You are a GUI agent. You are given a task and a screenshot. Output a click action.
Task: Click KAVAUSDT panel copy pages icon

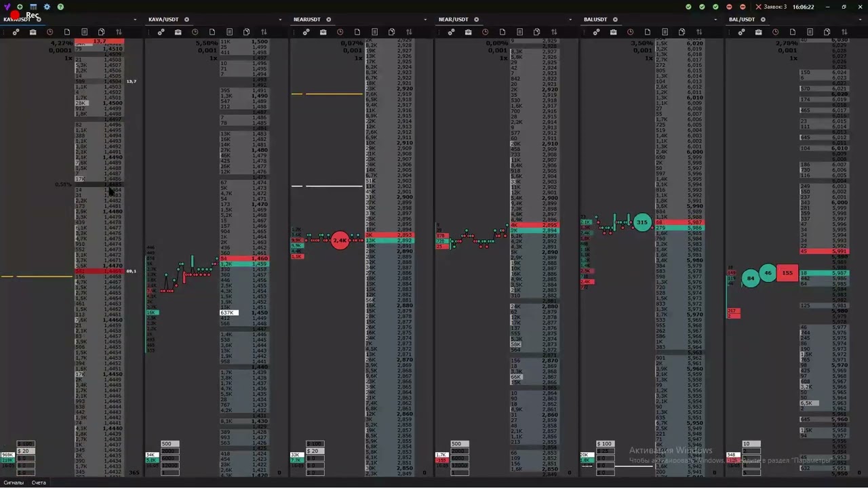point(101,32)
